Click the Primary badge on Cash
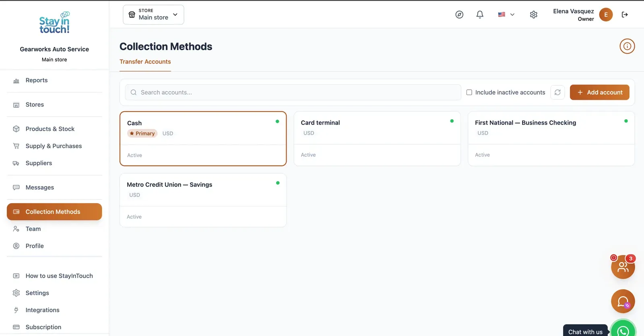644x336 pixels. click(142, 133)
